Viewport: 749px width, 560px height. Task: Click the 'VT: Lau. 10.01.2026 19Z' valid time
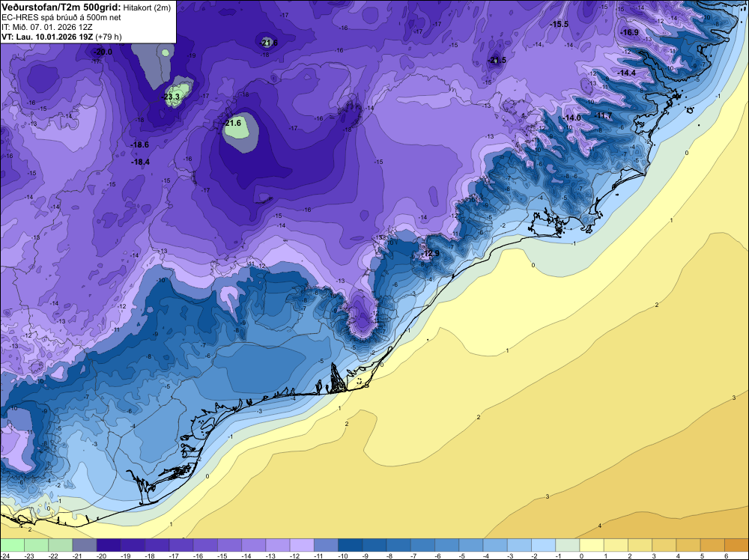pos(47,37)
